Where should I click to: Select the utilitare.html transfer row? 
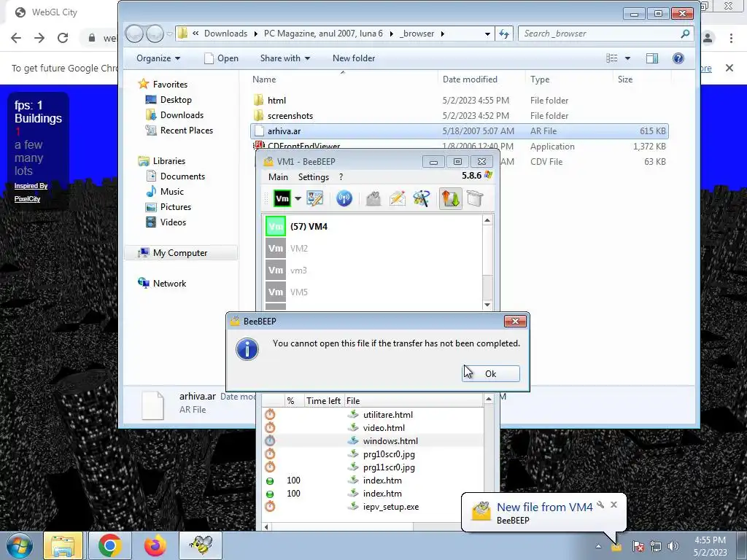[x=373, y=415]
